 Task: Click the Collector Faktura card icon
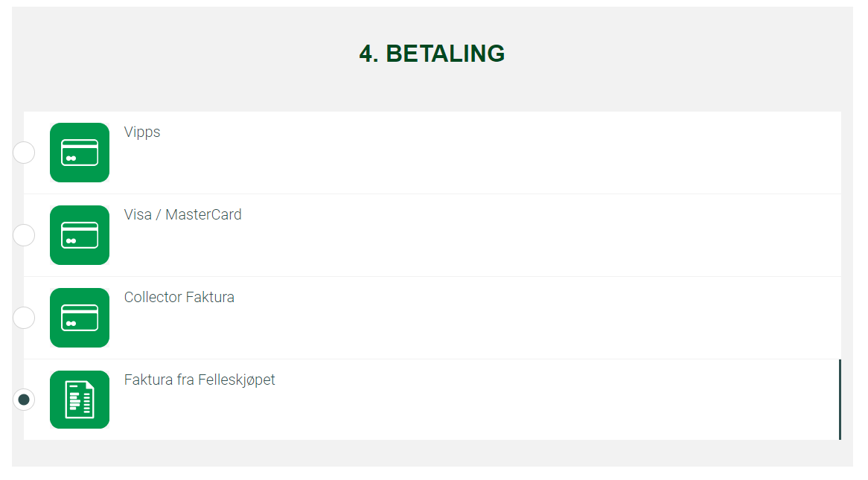click(80, 318)
